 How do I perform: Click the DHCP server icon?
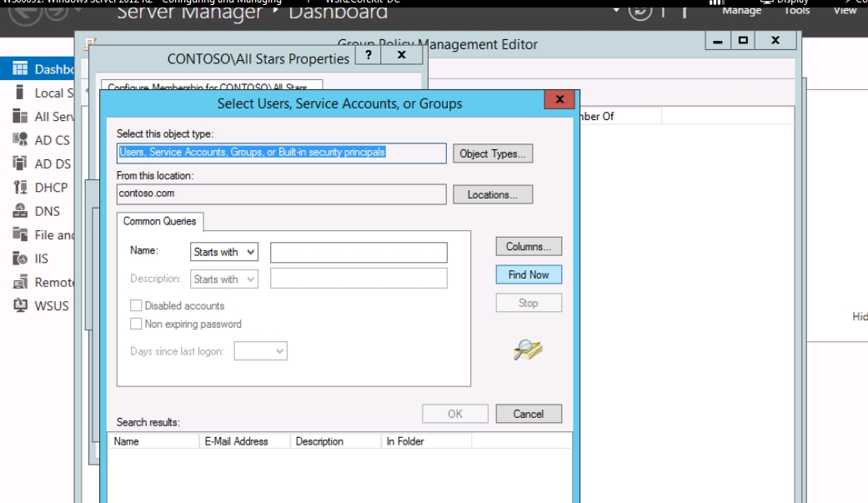point(21,188)
